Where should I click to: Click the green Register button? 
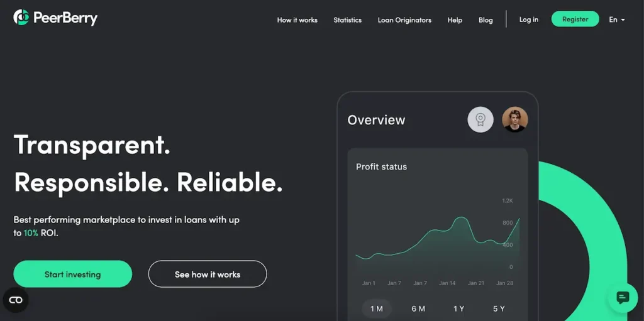click(575, 19)
